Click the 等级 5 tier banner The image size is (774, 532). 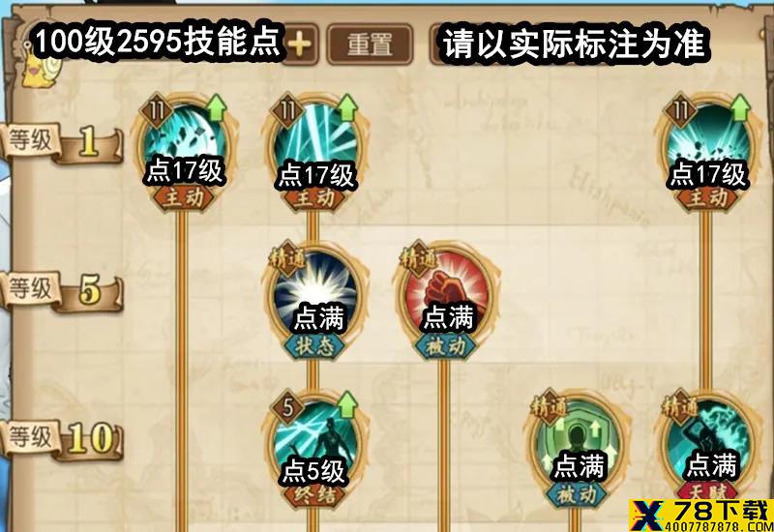tap(62, 291)
